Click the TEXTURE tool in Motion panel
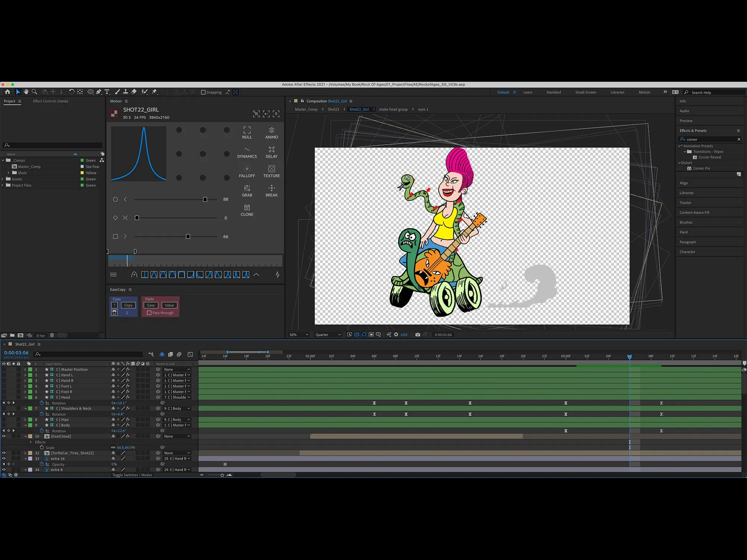Image resolution: width=747 pixels, height=560 pixels. (272, 172)
